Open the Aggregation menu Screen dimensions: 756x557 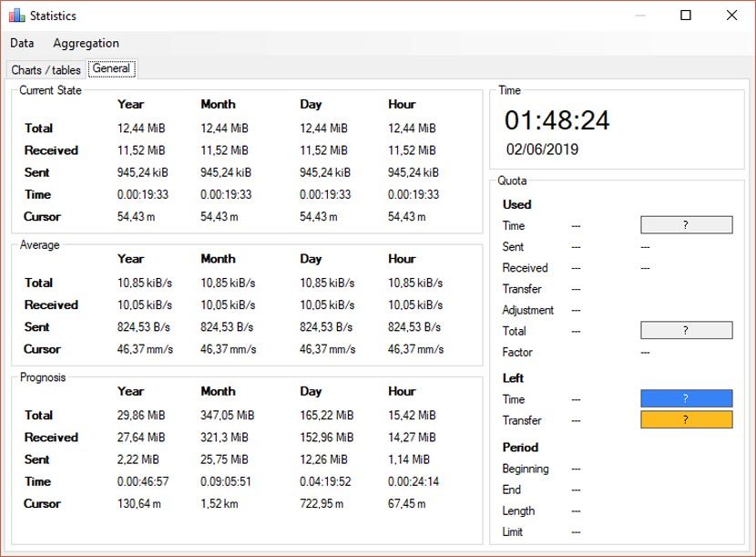point(86,44)
